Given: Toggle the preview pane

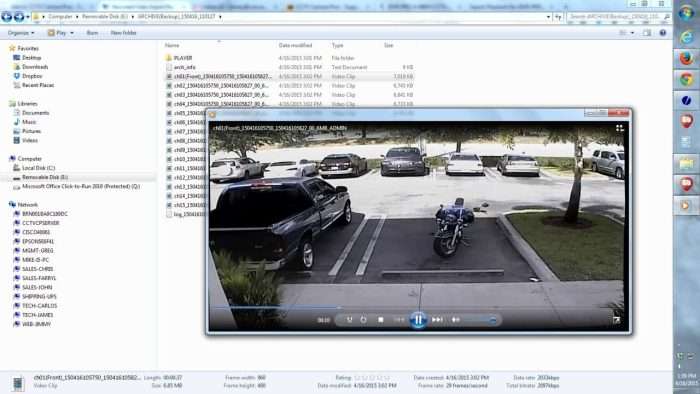Looking at the screenshot, I should [647, 33].
